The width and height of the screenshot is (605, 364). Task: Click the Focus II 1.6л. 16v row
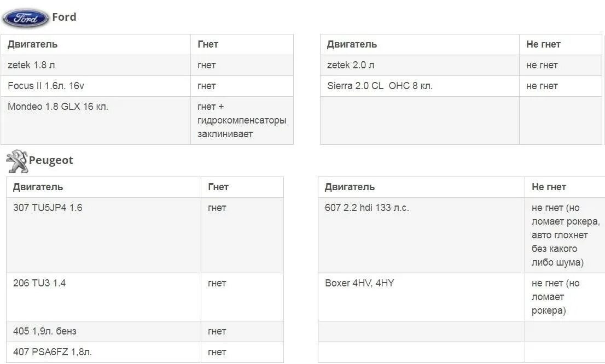147,86
